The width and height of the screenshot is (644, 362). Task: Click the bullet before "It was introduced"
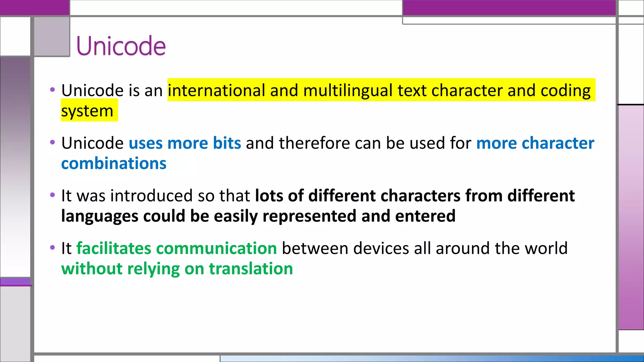coord(53,195)
